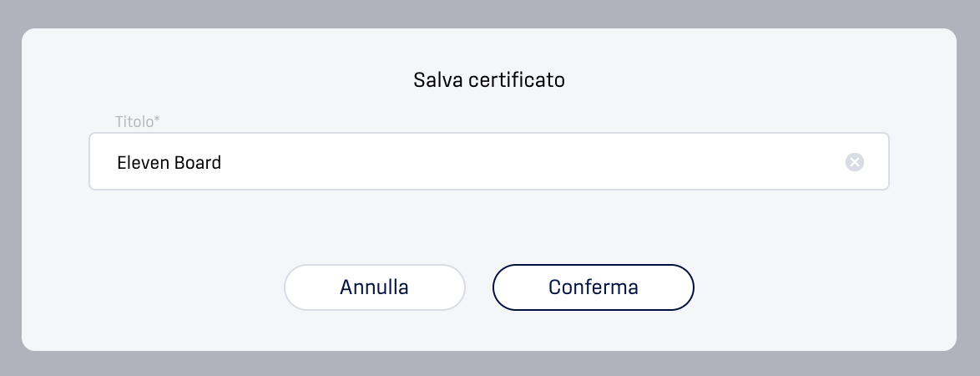Click the "Salva certificato" dialog title
Viewport: 980px width, 376px height.
(489, 80)
